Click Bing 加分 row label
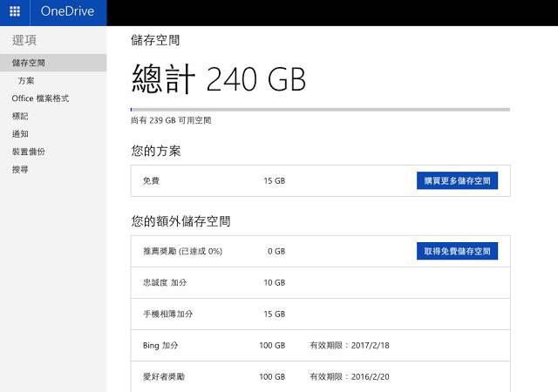 [x=160, y=346]
